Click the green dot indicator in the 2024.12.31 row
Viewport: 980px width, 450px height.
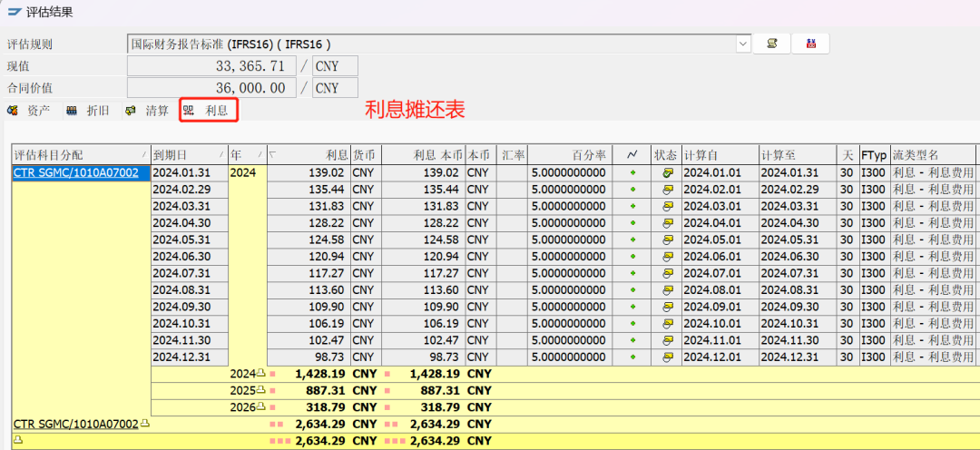tap(632, 357)
